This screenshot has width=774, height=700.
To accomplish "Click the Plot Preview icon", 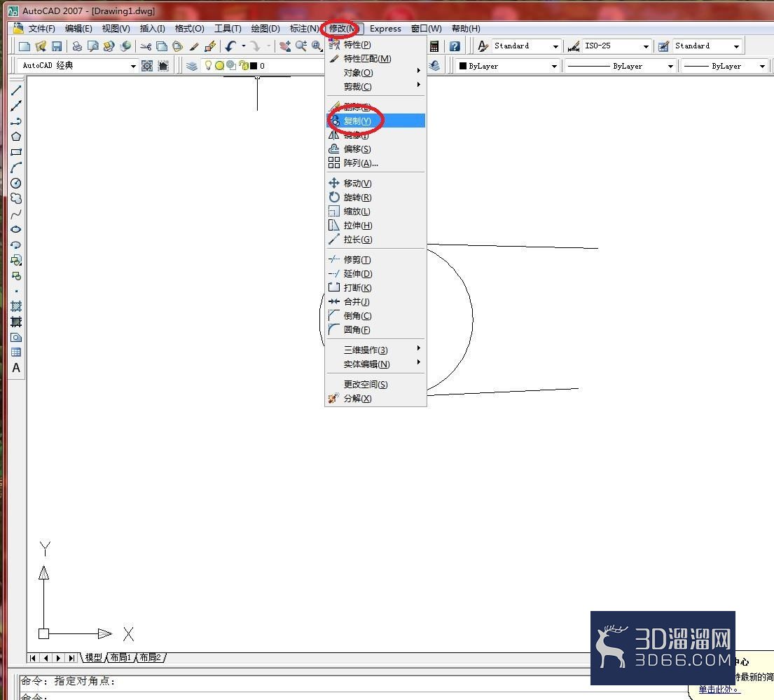I will [x=92, y=46].
